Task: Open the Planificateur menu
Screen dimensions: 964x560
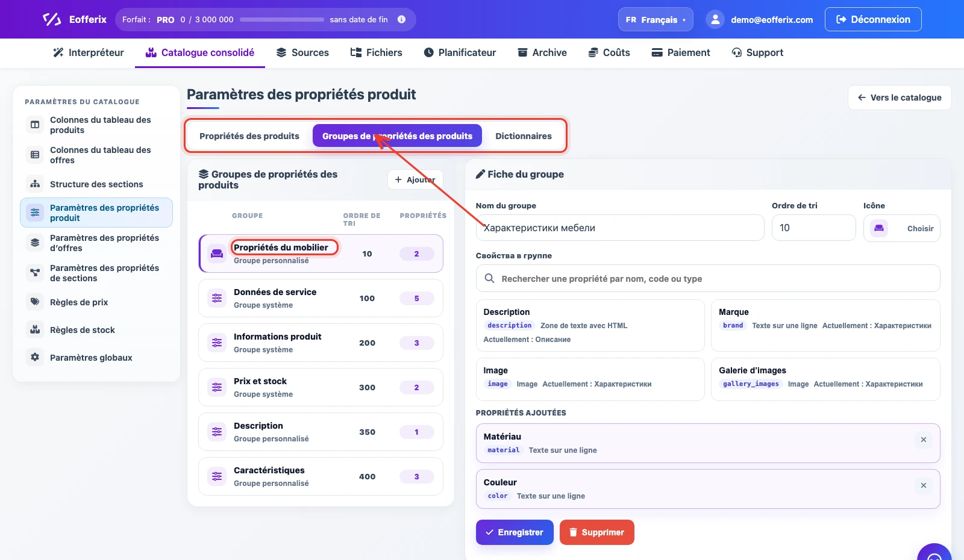Action: pos(460,52)
